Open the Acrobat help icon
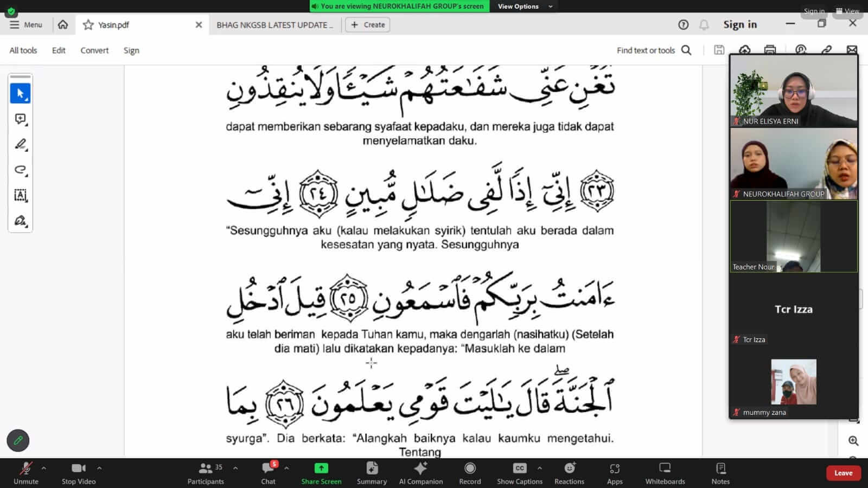 point(684,24)
